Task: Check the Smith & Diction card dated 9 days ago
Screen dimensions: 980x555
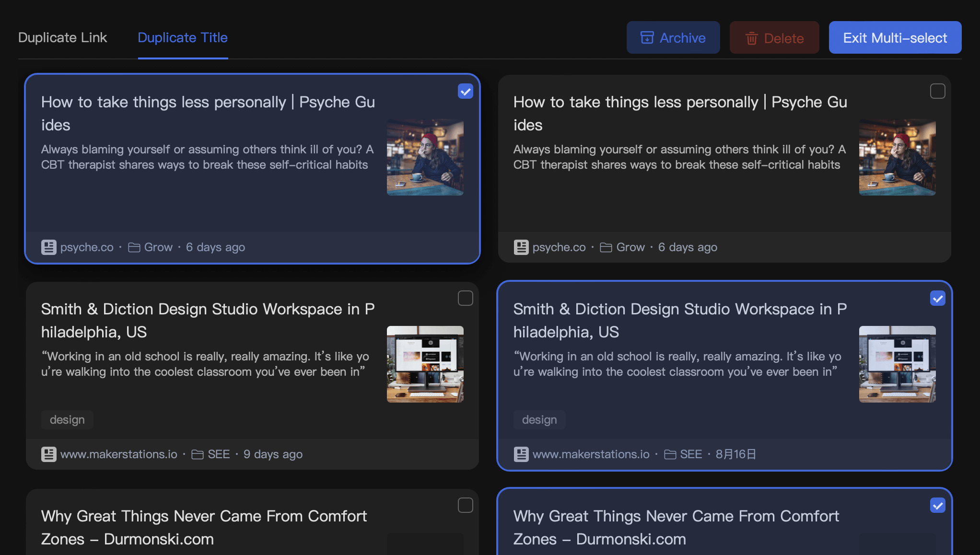Action: [x=465, y=298]
